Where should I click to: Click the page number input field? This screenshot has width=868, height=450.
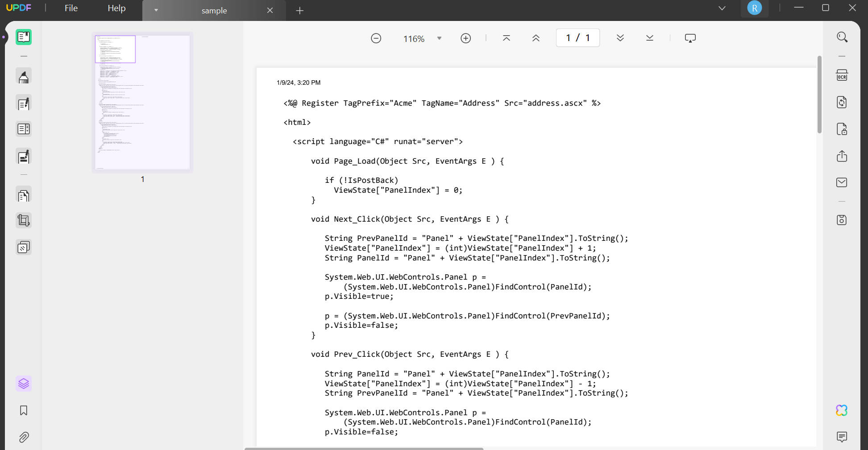[x=578, y=38]
